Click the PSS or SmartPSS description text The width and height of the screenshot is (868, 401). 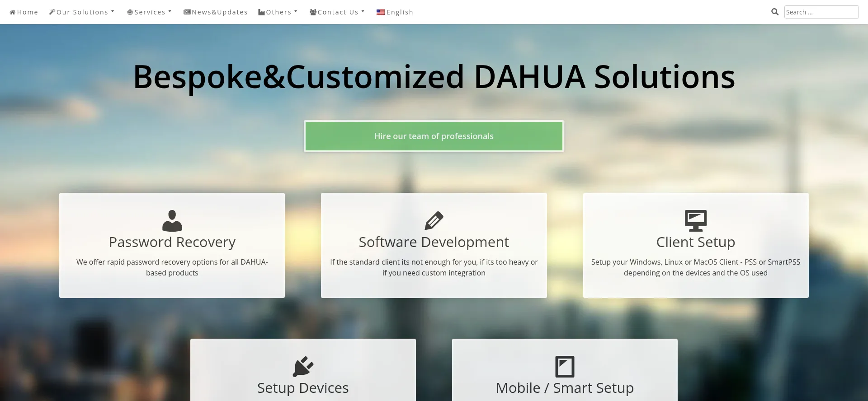point(696,267)
